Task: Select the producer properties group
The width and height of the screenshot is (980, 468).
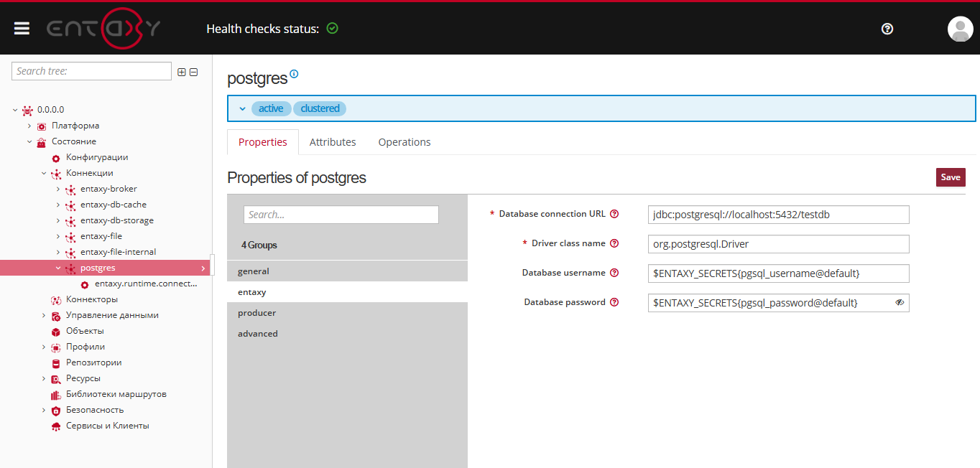Action: click(x=257, y=313)
